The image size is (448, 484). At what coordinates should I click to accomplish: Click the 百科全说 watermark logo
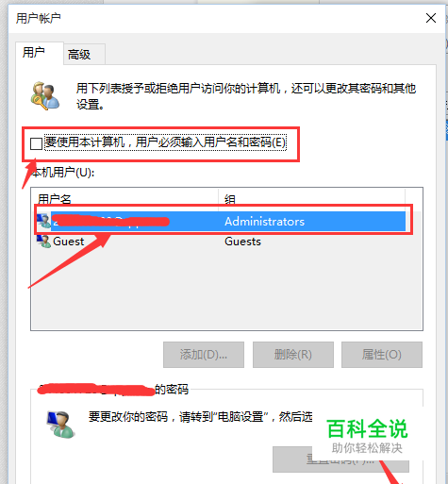click(x=367, y=436)
